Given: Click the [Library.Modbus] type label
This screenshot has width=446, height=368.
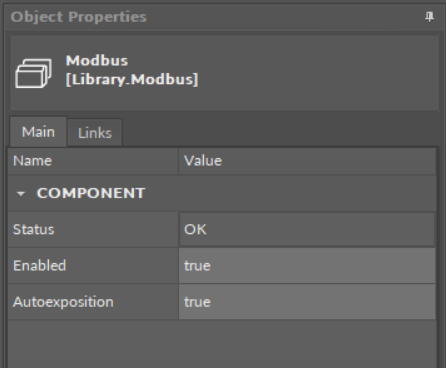Looking at the screenshot, I should click(x=132, y=79).
